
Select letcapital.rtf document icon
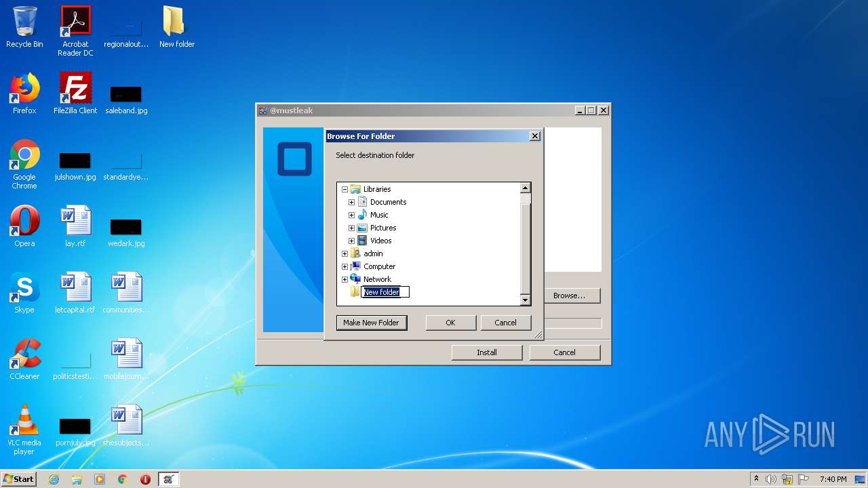coord(75,293)
